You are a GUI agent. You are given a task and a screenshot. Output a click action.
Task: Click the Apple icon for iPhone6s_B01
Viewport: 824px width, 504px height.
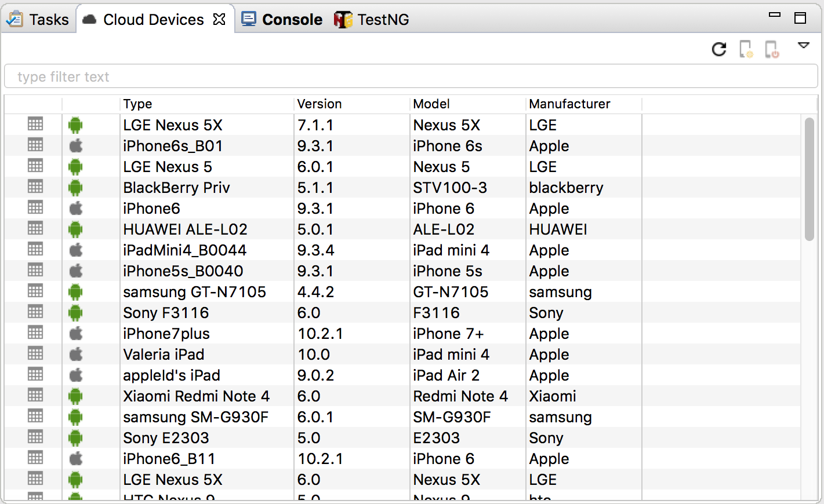[x=76, y=146]
